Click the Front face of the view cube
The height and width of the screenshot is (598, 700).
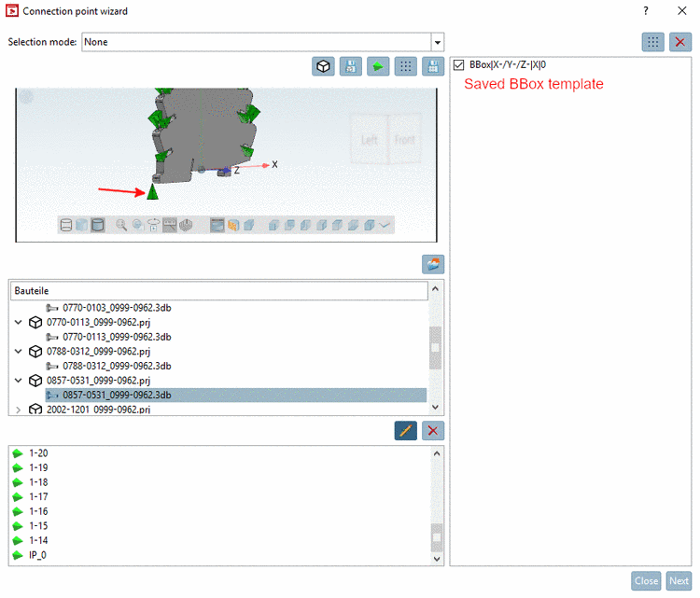404,140
